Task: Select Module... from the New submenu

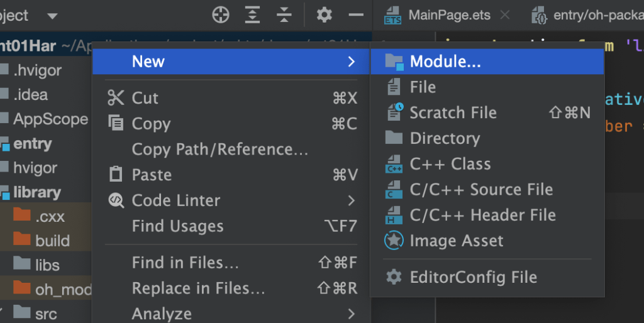Action: (445, 62)
